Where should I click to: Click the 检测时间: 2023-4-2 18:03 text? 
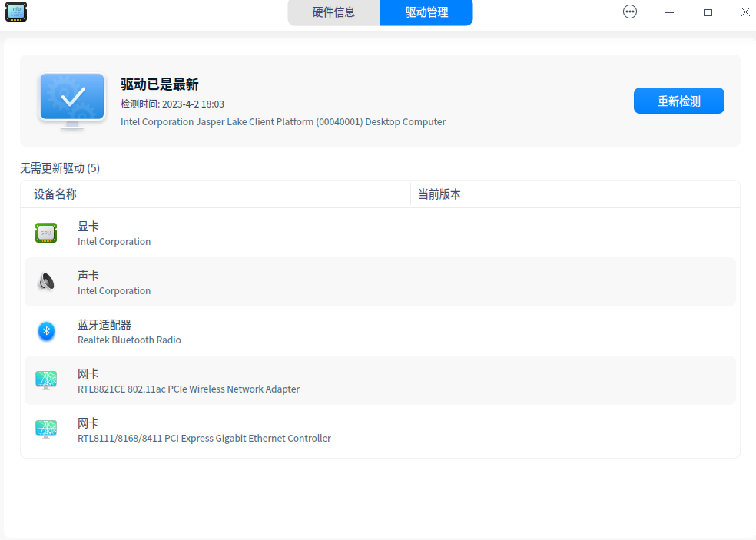coord(172,104)
